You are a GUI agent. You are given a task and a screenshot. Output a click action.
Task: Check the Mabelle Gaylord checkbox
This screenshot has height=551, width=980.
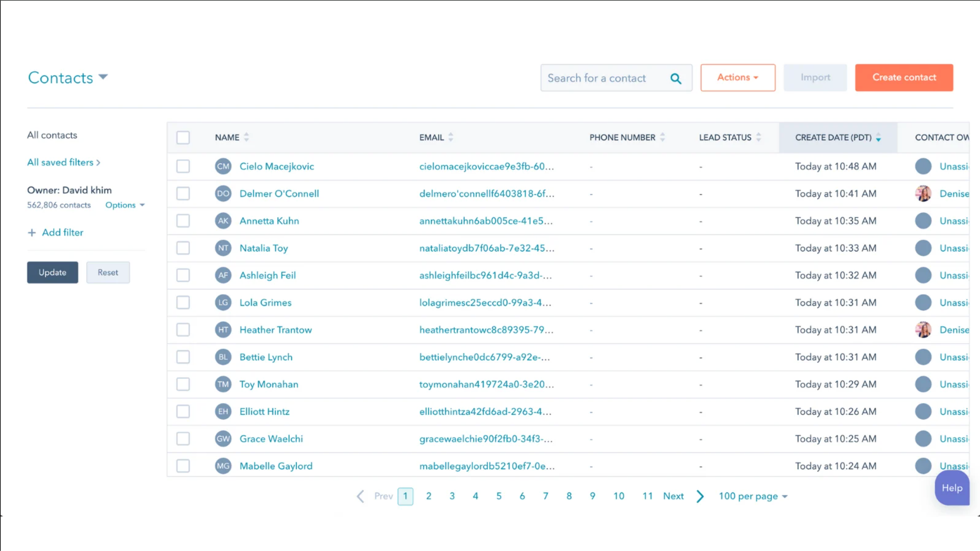coord(183,466)
